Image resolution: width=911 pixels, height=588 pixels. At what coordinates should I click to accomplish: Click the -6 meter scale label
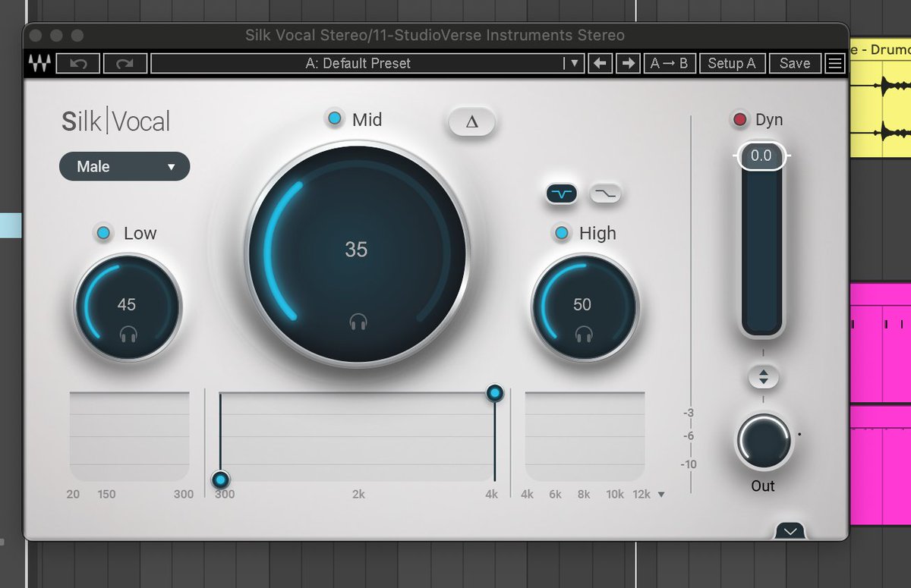click(688, 435)
